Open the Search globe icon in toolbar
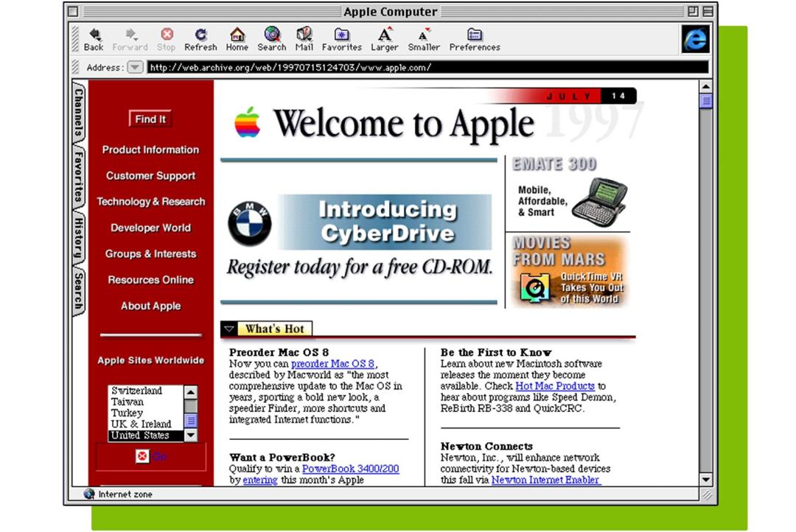796x532 pixels. click(272, 34)
